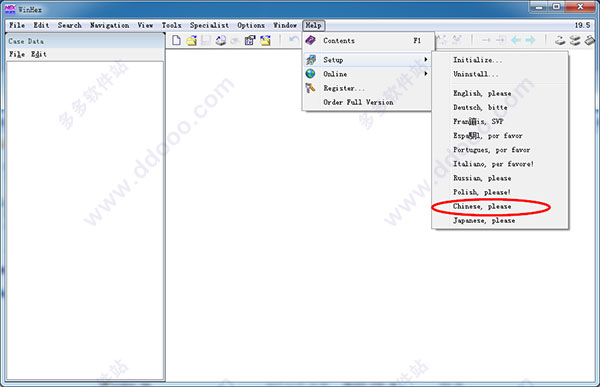The image size is (600, 387).
Task: Click the Go To Offset arrow icon
Action: [486, 40]
